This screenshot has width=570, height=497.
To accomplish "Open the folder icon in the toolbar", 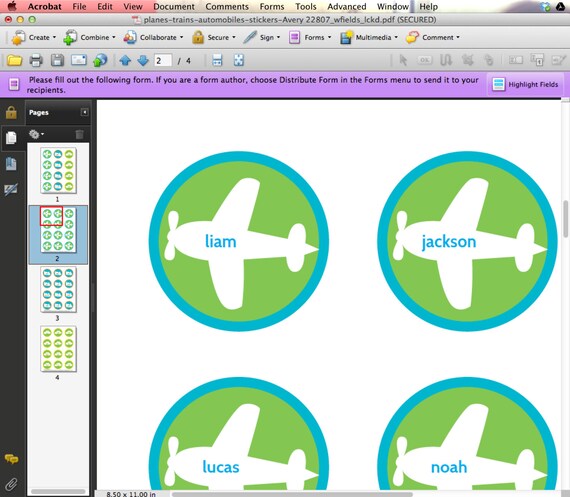I will [15, 60].
